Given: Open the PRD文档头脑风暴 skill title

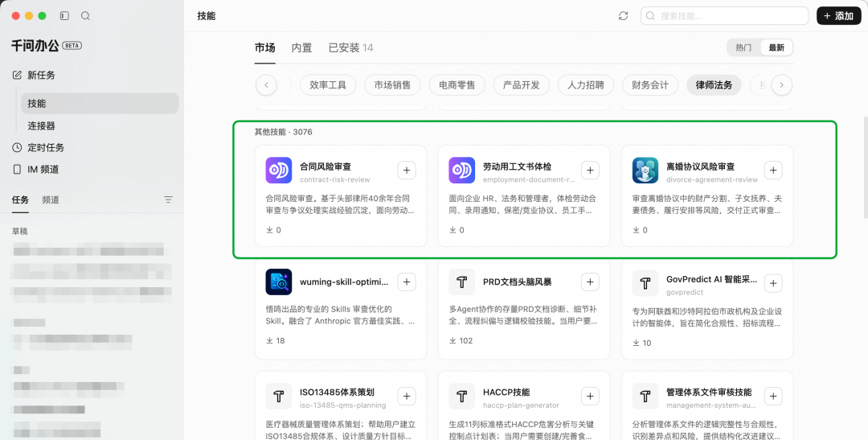Looking at the screenshot, I should 517,282.
